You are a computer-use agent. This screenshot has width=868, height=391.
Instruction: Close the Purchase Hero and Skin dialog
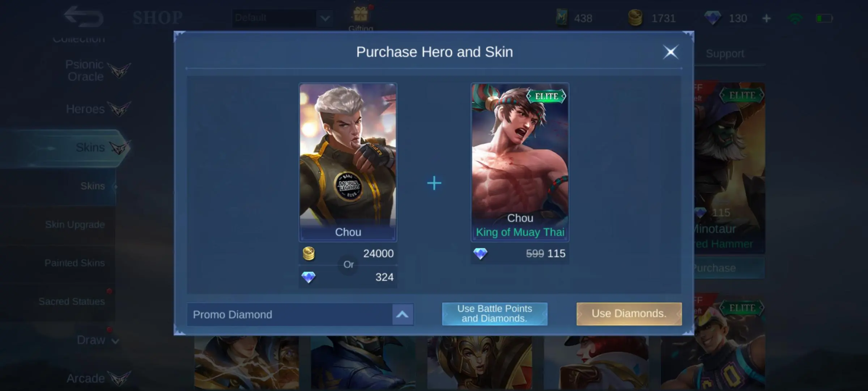(x=671, y=52)
